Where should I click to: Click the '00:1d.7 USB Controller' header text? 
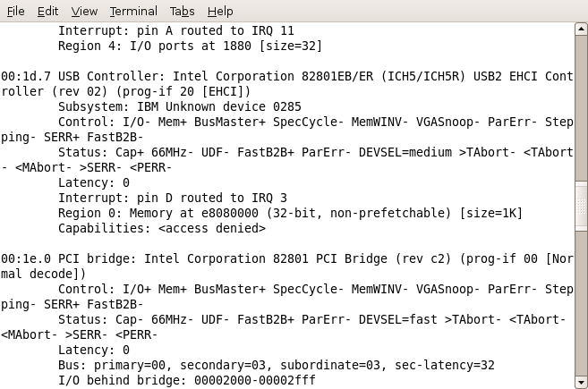(x=80, y=76)
